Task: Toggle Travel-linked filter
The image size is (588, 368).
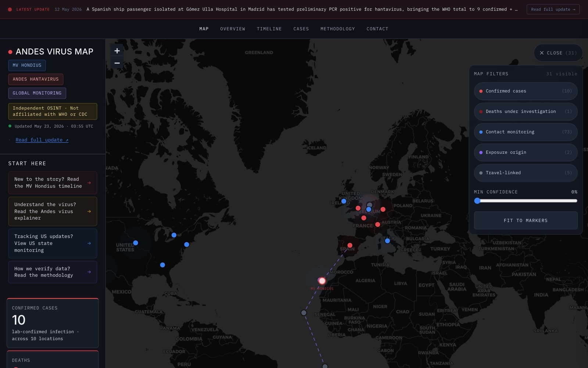Action: (x=526, y=173)
